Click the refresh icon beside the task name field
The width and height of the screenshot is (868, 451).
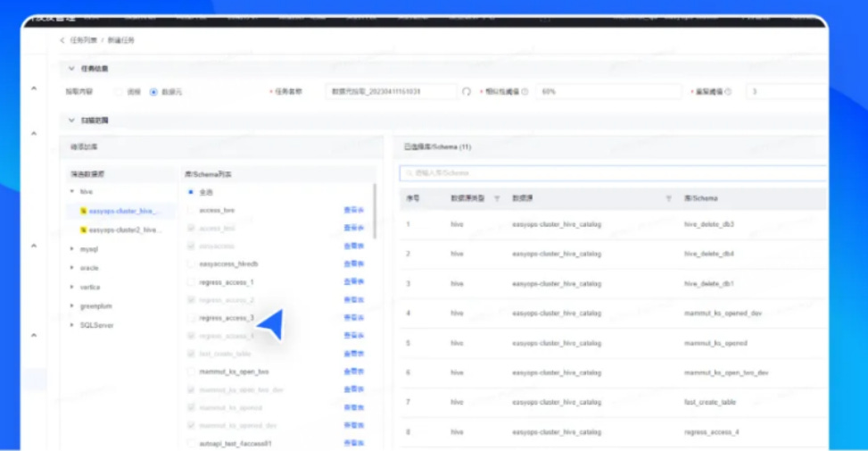click(466, 91)
